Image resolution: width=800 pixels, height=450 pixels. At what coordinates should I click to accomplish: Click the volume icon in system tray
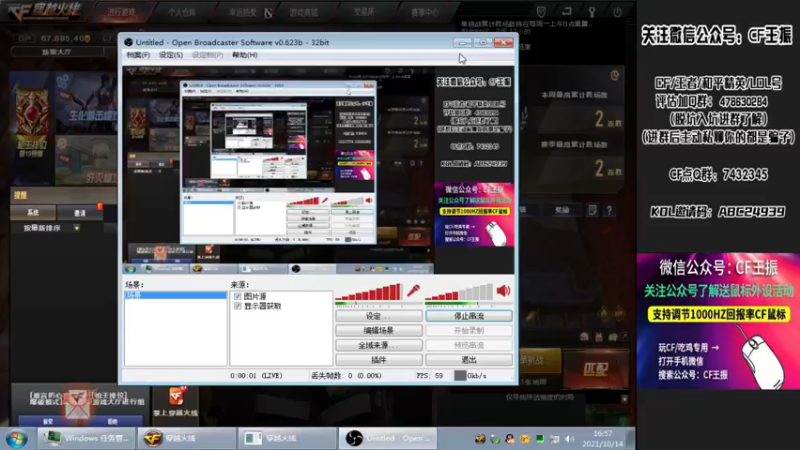570,439
